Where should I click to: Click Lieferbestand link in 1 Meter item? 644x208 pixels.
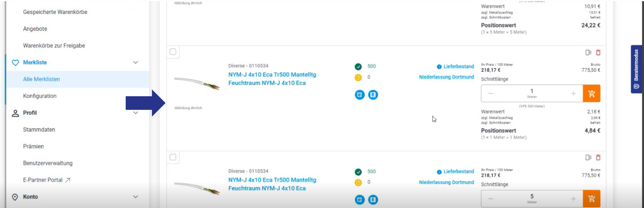coord(459,67)
